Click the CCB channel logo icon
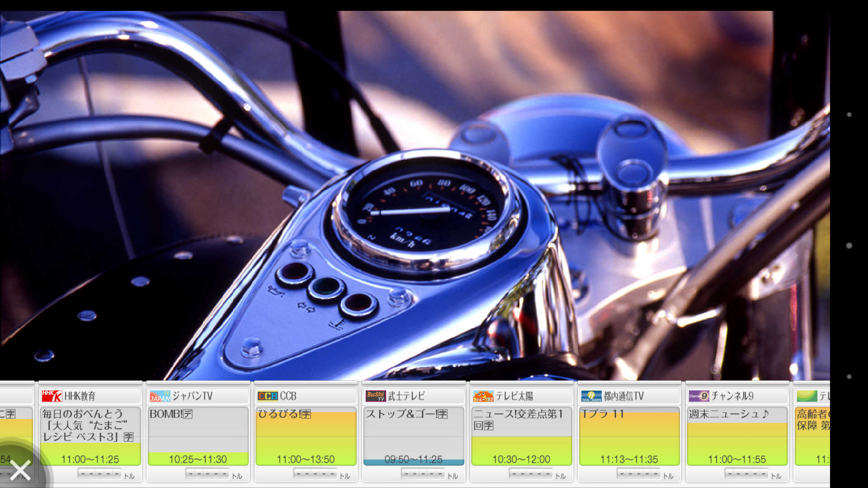 [x=268, y=396]
